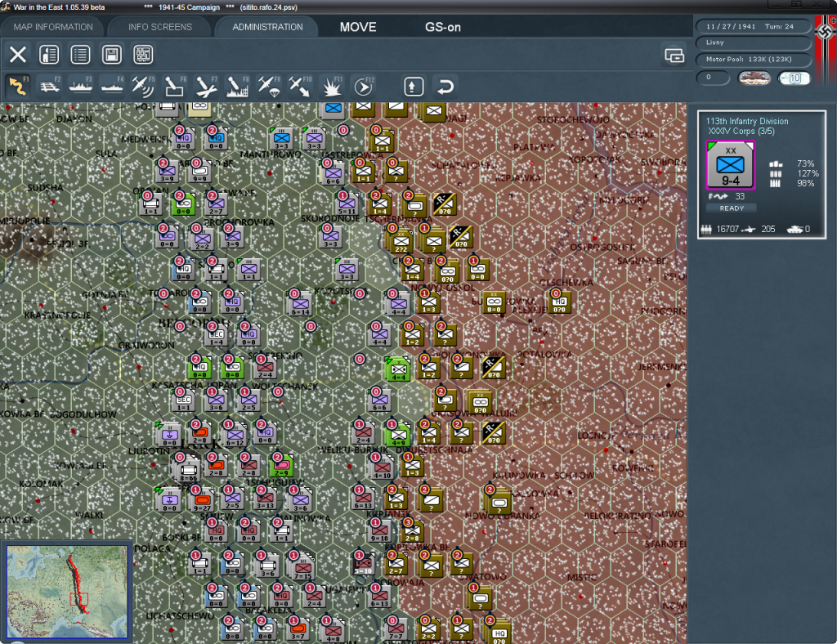Select the F9 air transport parachute icon
The height and width of the screenshot is (644, 837).
[x=268, y=86]
